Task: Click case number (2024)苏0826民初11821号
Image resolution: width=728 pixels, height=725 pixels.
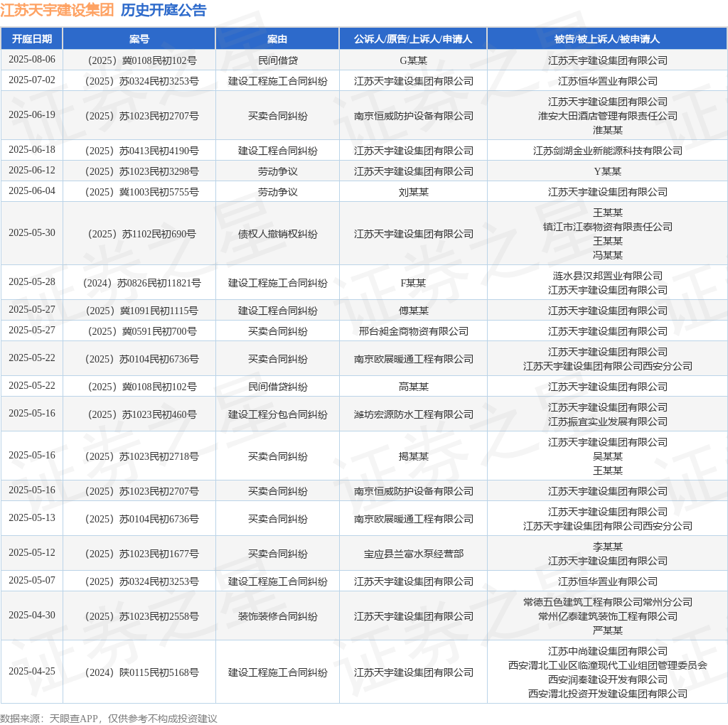Action: click(142, 283)
